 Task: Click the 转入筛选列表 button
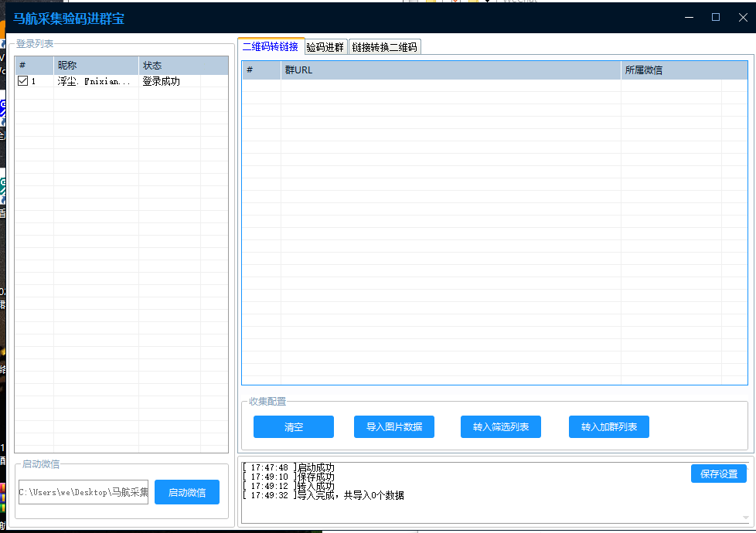pyautogui.click(x=501, y=427)
